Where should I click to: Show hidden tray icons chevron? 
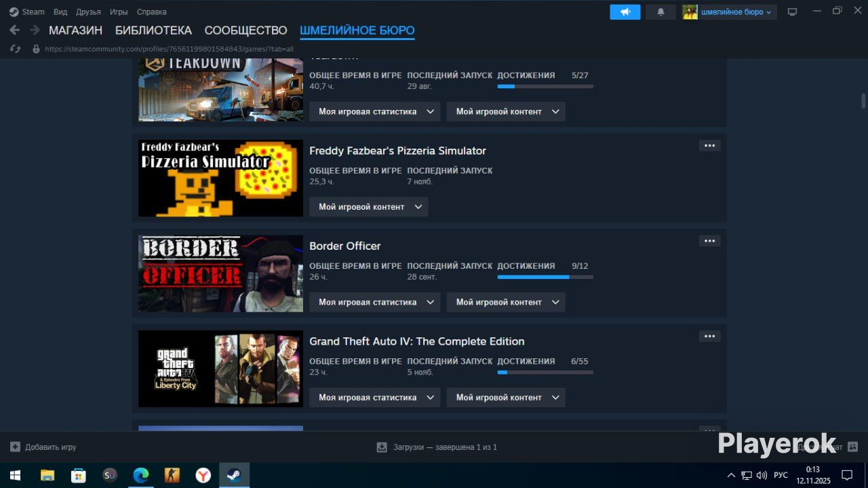click(731, 475)
